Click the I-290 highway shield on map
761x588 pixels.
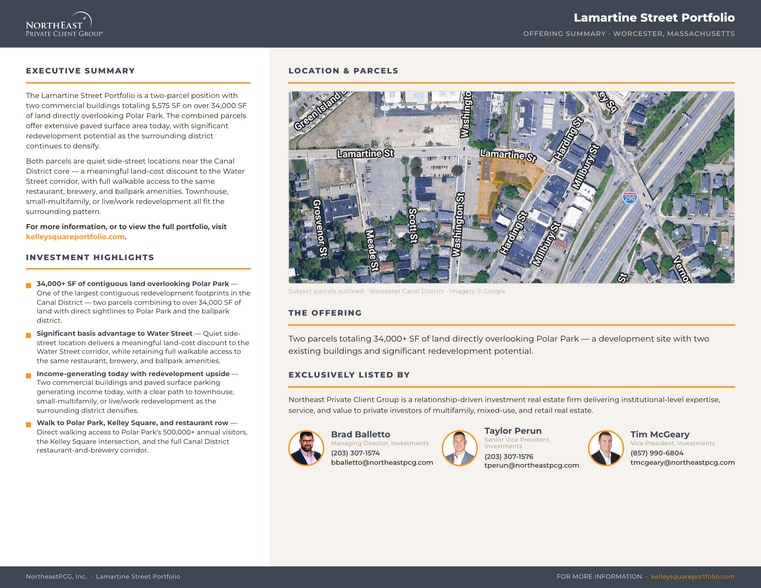[629, 197]
